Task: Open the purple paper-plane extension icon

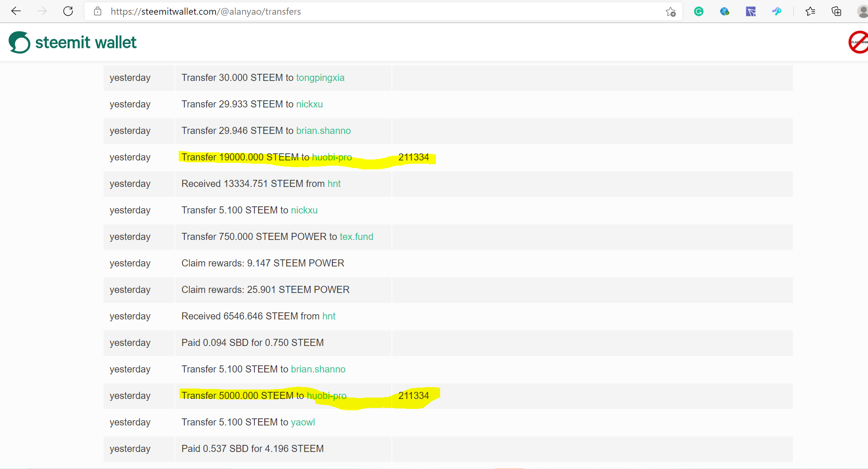Action: tap(751, 11)
